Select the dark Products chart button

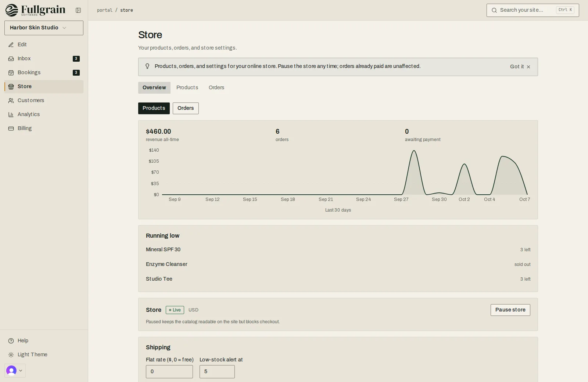(x=154, y=108)
